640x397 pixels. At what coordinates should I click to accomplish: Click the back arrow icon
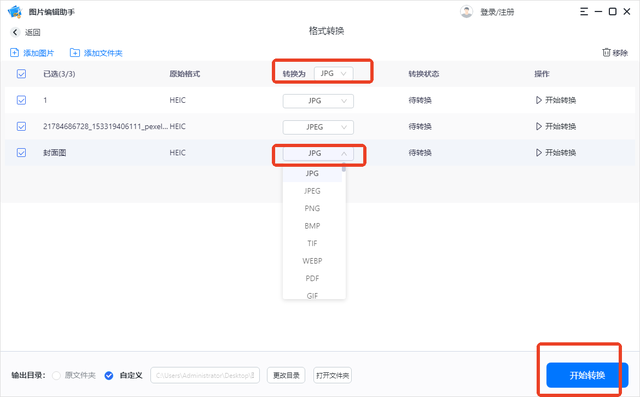click(x=15, y=32)
